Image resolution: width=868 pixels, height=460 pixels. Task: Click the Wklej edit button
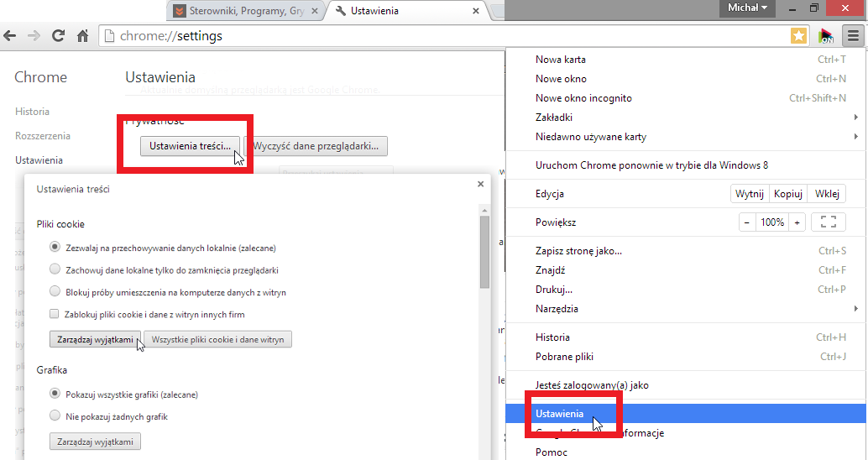827,194
